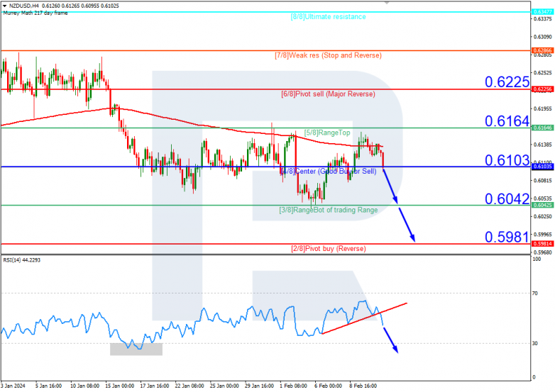This screenshot has height=392, width=555.
Task: Select the red 0.59814 price tag
Action: pyautogui.click(x=543, y=244)
